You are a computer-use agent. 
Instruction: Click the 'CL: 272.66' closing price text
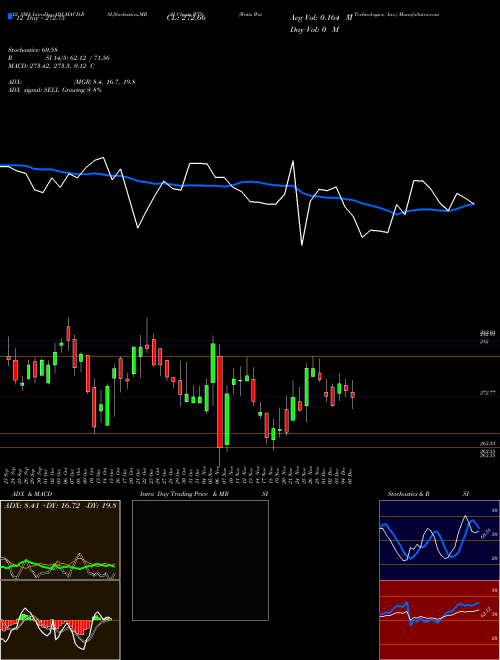185,18
